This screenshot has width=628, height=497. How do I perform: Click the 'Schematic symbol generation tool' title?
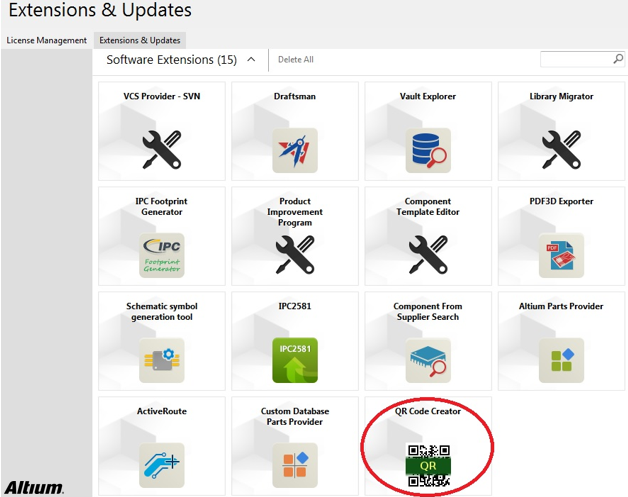click(162, 312)
